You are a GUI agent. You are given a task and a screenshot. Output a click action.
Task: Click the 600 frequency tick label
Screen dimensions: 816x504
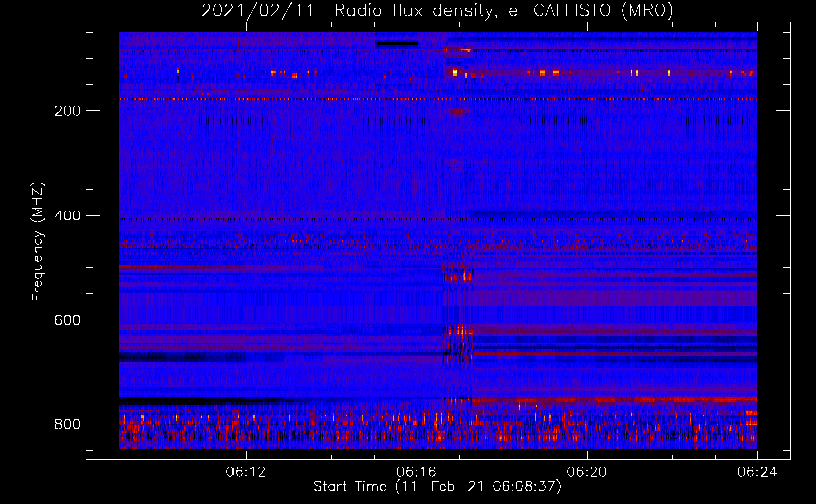tap(67, 321)
